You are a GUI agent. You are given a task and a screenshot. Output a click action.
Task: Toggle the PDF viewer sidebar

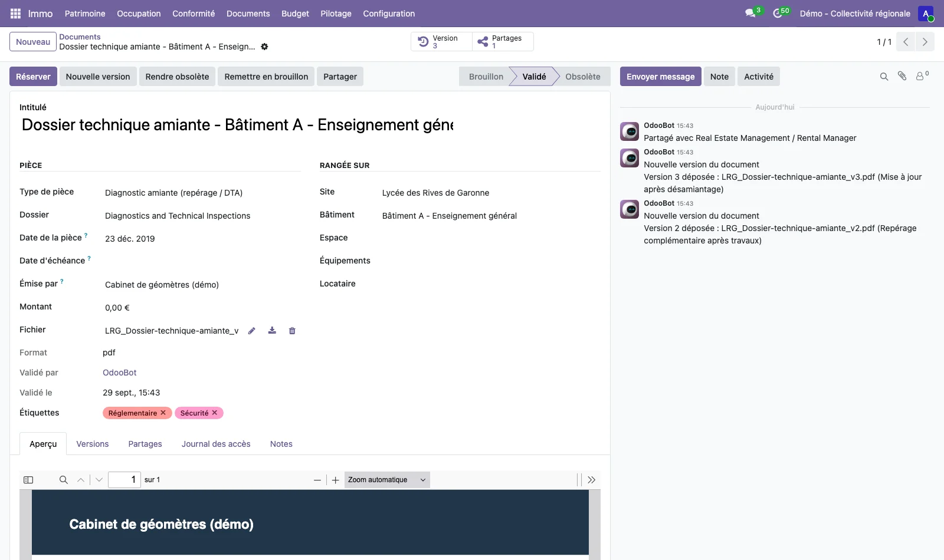[28, 480]
